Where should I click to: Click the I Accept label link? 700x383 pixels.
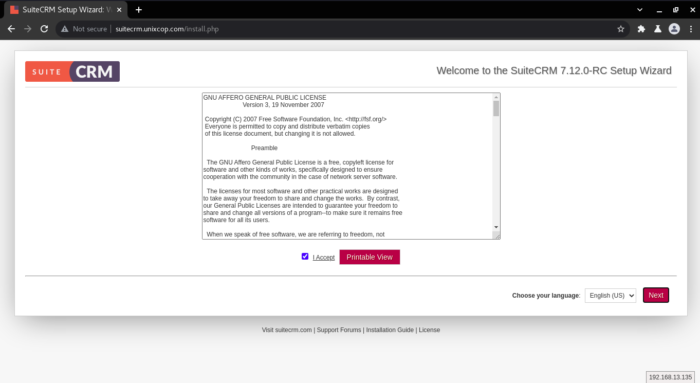click(324, 258)
